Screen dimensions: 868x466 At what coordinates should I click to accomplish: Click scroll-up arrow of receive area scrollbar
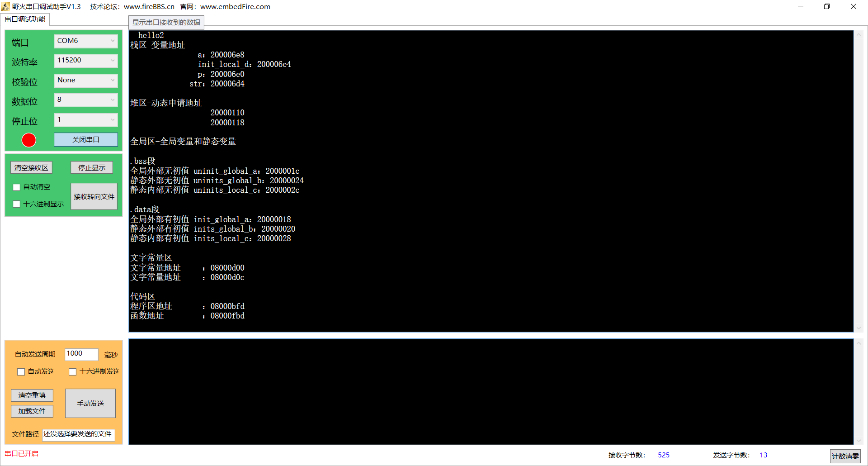pyautogui.click(x=859, y=34)
